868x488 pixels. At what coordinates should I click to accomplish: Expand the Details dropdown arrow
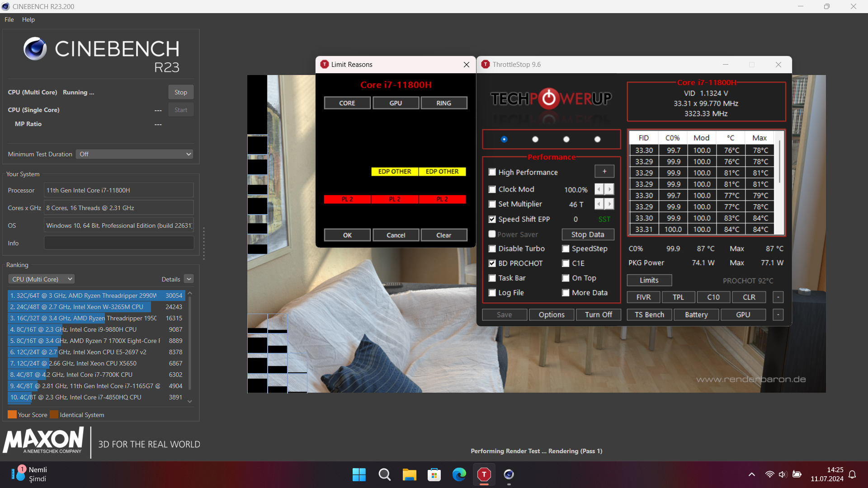click(189, 279)
